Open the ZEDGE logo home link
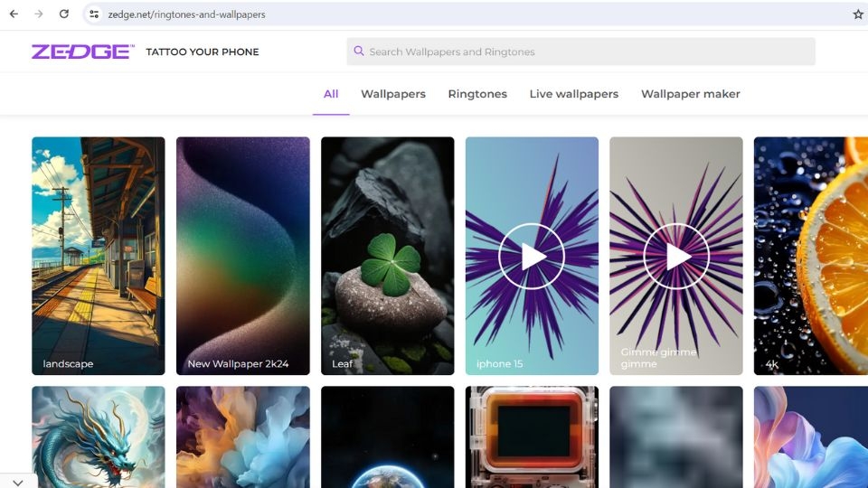868x488 pixels. point(82,52)
